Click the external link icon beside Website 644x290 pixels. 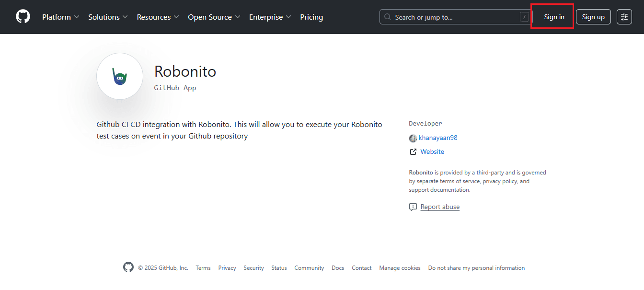tap(413, 152)
